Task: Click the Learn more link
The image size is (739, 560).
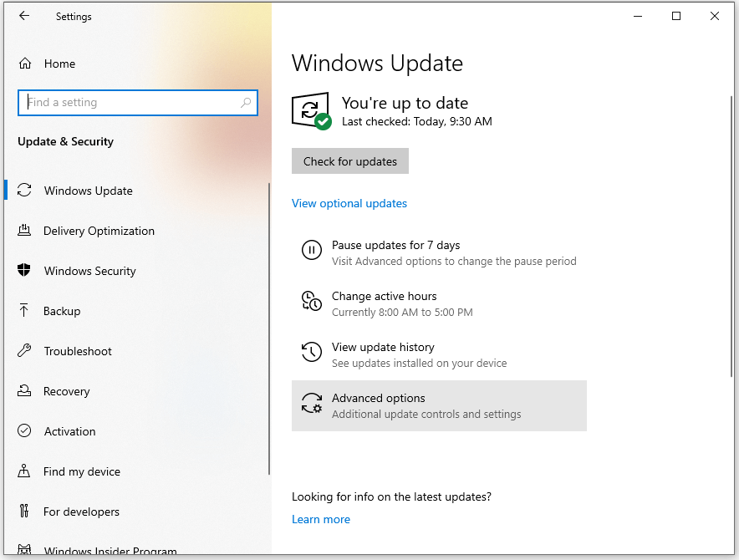Action: pos(321,519)
